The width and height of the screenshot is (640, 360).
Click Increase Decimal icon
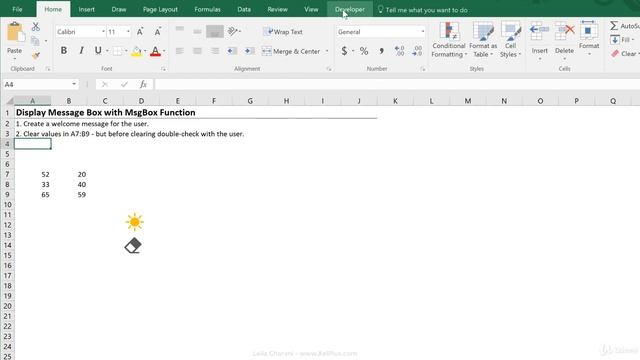tap(399, 51)
